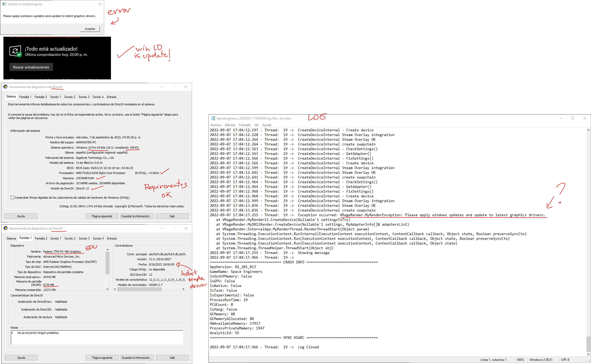Click the Buscar actualizaciones button
The image size is (591, 364).
(x=31, y=67)
